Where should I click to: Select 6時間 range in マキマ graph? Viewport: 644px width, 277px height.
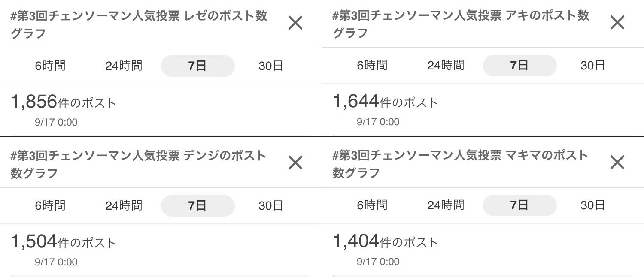tap(372, 205)
